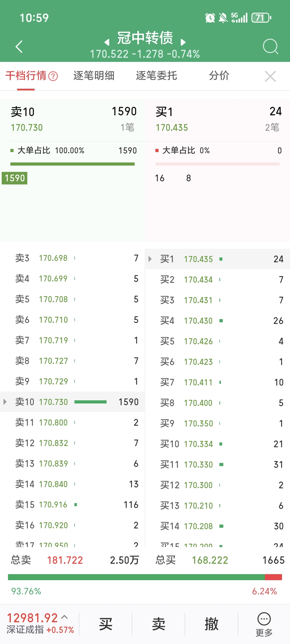290x644 pixels.
Task: Tap the green 1590 order block
Action: [x=14, y=178]
